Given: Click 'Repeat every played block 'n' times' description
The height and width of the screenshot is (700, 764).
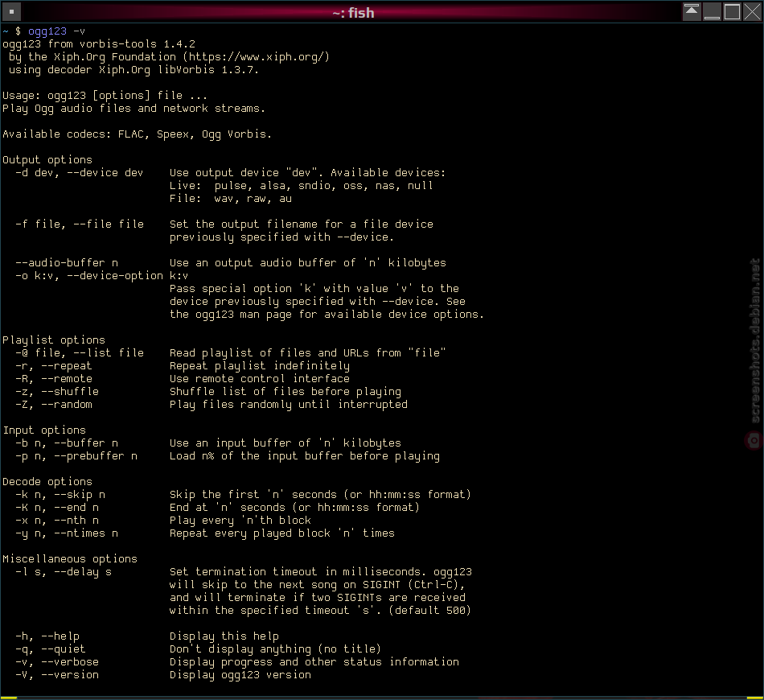Looking at the screenshot, I should pyautogui.click(x=282, y=533).
